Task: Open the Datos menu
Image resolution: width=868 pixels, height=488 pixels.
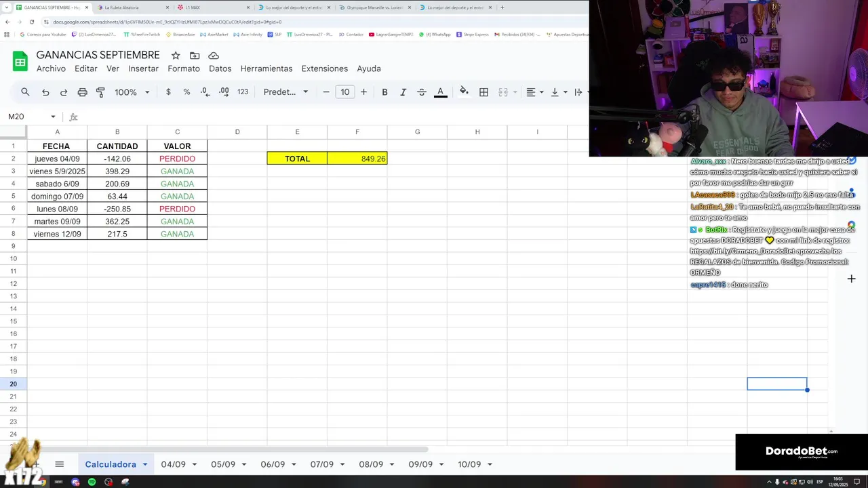Action: point(220,68)
